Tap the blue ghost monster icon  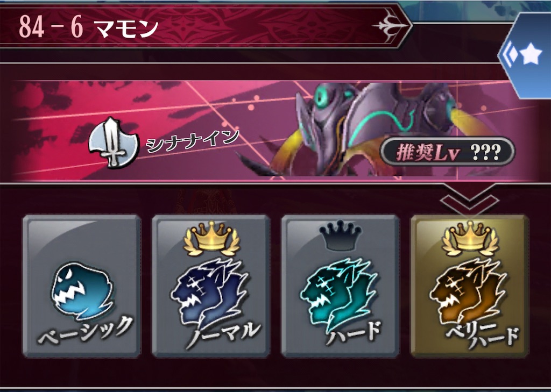point(82,290)
